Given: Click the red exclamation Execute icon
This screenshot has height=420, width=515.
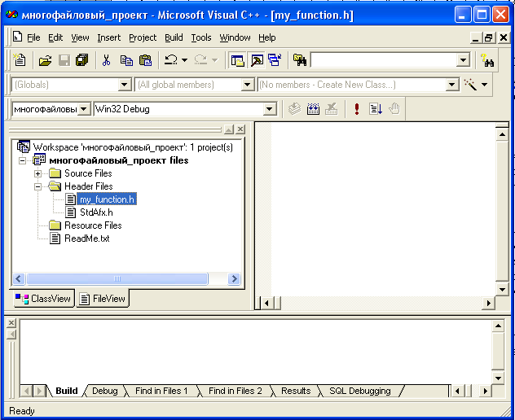Looking at the screenshot, I should [x=357, y=108].
